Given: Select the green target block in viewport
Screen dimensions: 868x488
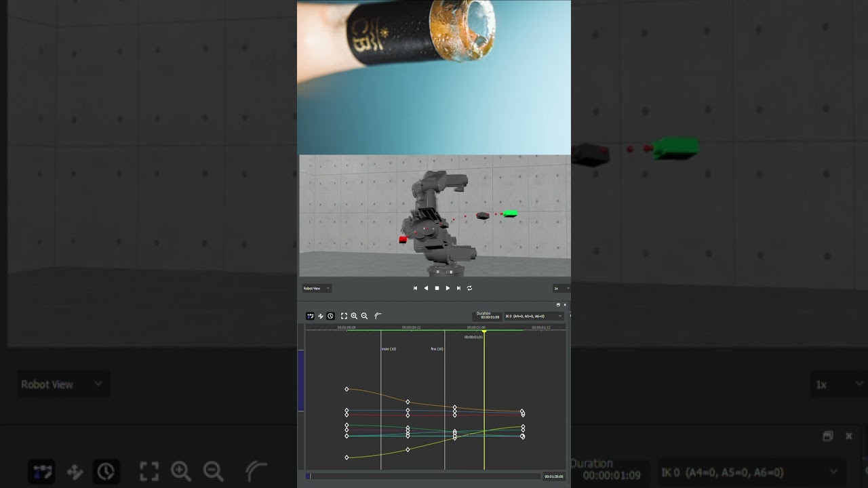Looking at the screenshot, I should pyautogui.click(x=511, y=213).
